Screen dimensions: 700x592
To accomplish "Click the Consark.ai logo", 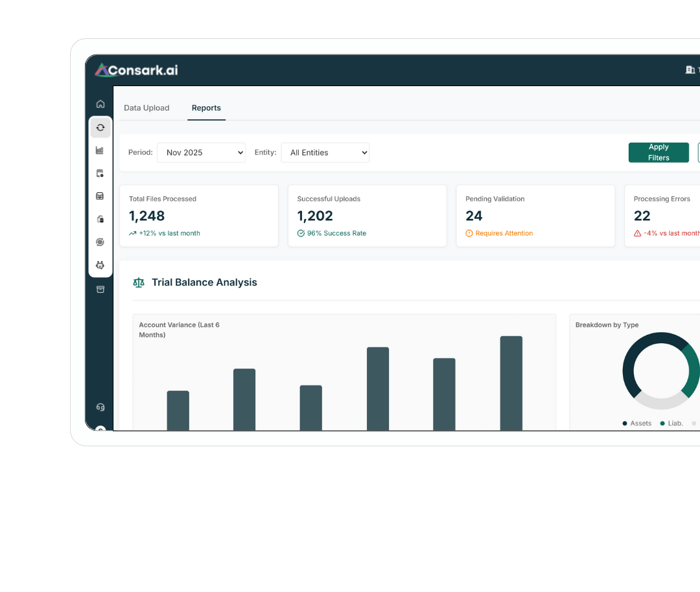I will (x=136, y=70).
